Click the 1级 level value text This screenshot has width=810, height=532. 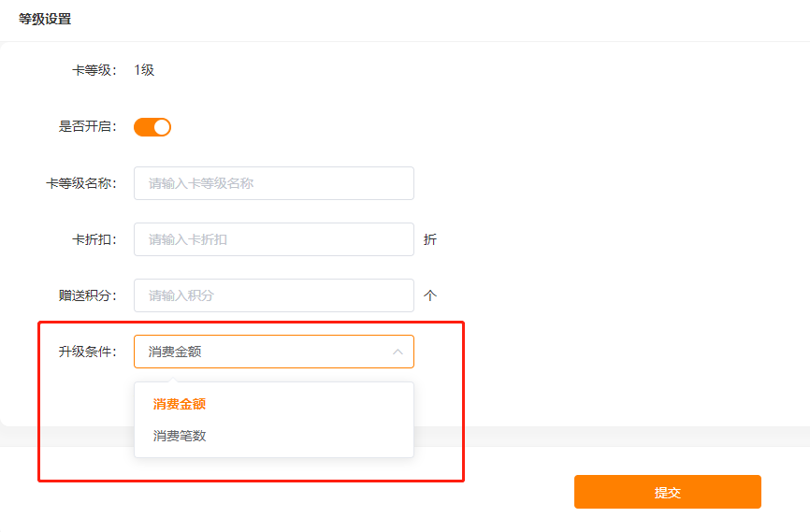click(144, 70)
